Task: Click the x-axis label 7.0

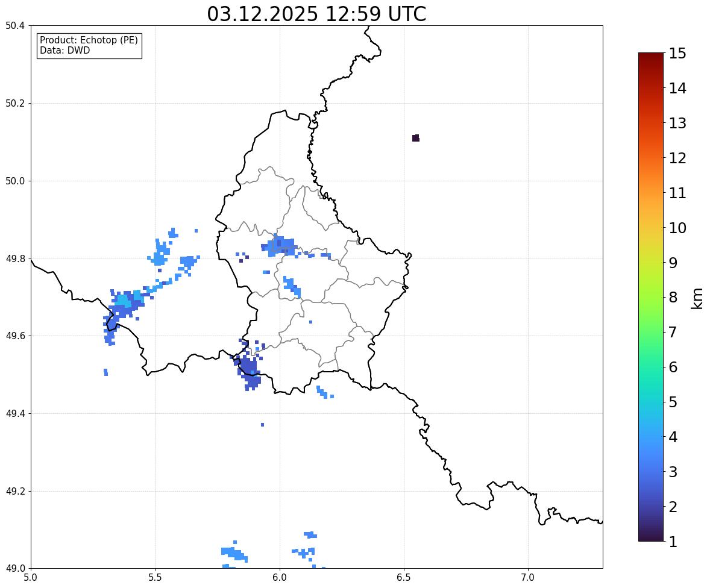Action: click(x=528, y=578)
